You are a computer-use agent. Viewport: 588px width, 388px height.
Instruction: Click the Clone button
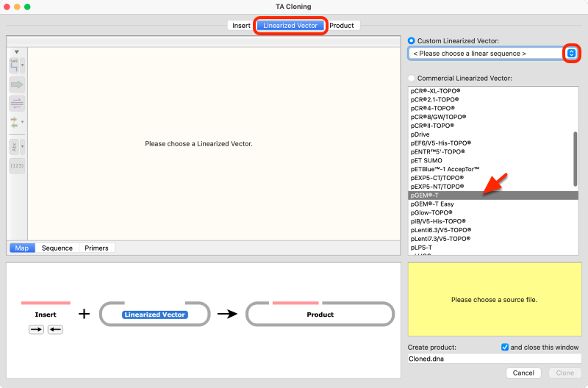[564, 373]
